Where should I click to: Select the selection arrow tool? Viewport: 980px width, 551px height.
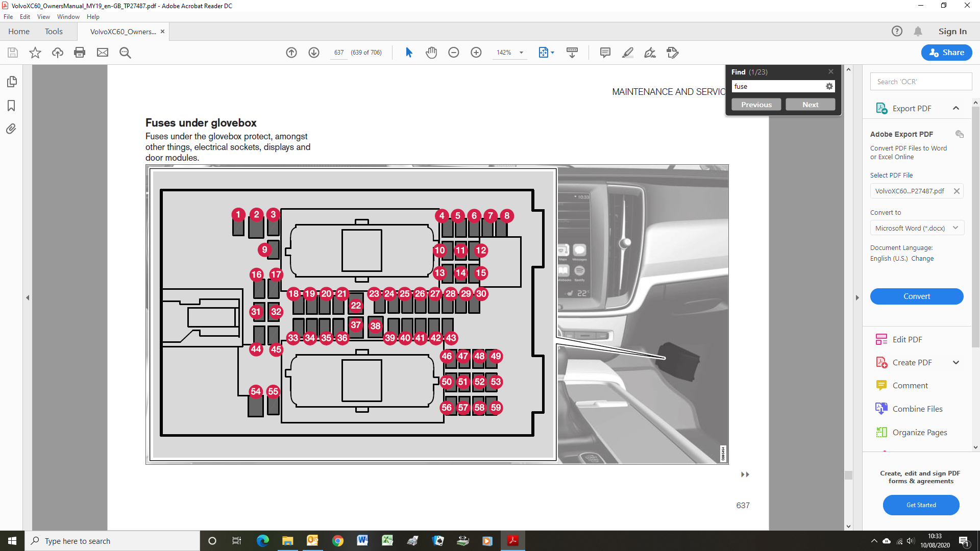tap(409, 53)
